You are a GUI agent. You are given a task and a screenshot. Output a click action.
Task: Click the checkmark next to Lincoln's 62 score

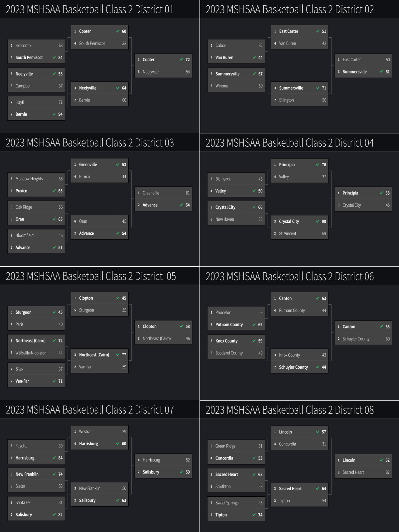pyautogui.click(x=381, y=460)
